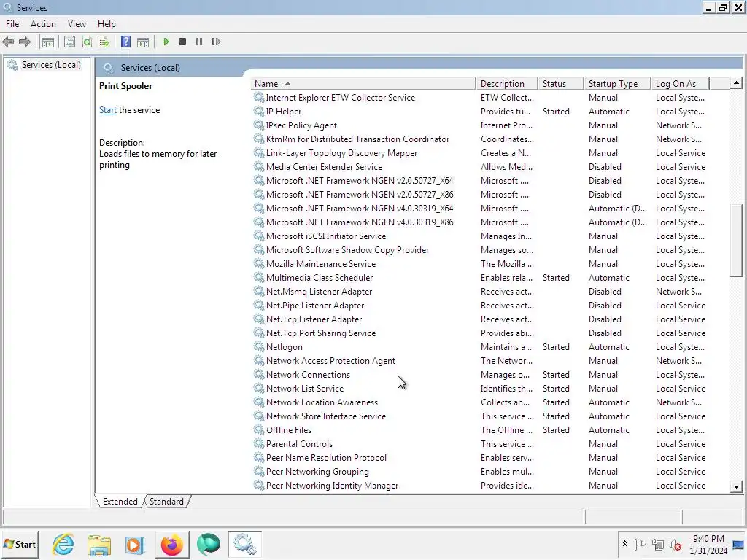The height and width of the screenshot is (560, 747).
Task: Select Network Connections service
Action: (308, 375)
